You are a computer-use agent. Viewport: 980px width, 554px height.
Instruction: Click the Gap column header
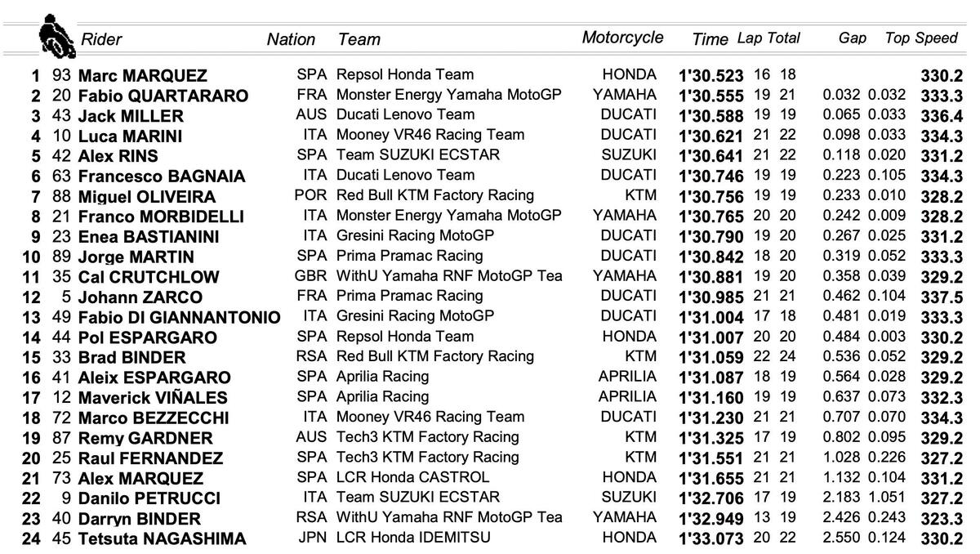852,38
